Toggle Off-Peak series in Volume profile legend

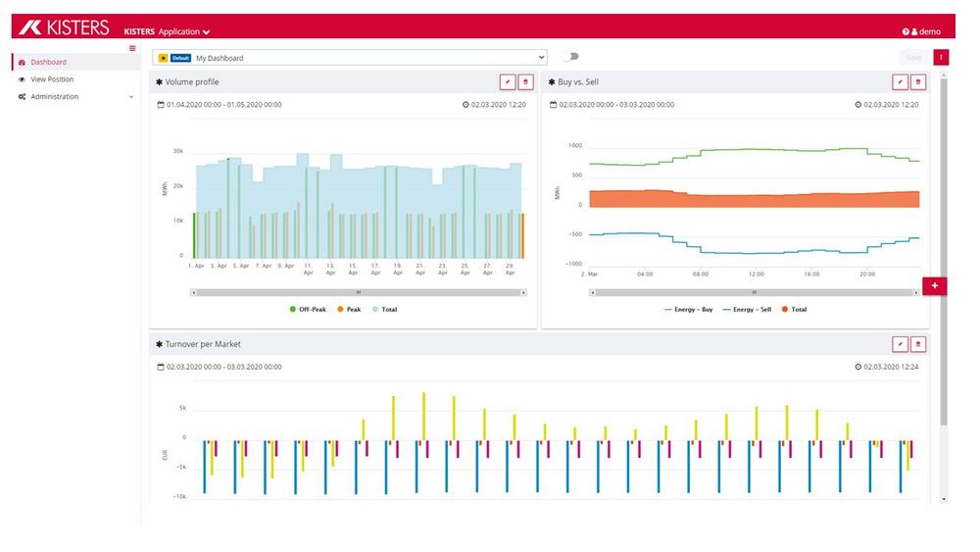point(308,309)
